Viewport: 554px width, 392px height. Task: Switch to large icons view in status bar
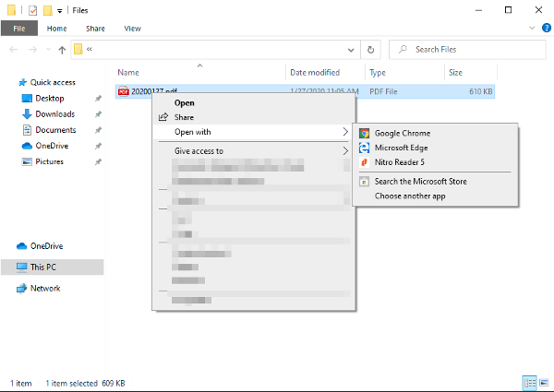pyautogui.click(x=544, y=383)
